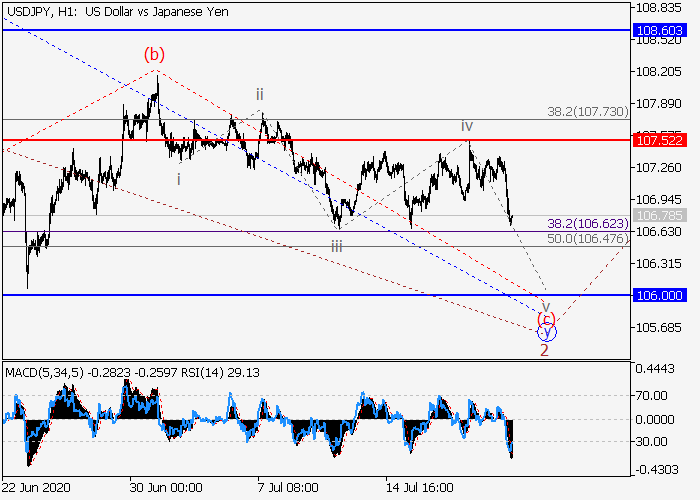Click the blue 108.603 price tag
The width and height of the screenshot is (700, 500).
tap(659, 31)
